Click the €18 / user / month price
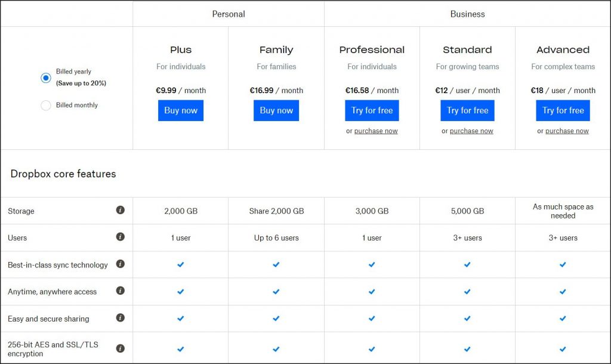 (563, 91)
